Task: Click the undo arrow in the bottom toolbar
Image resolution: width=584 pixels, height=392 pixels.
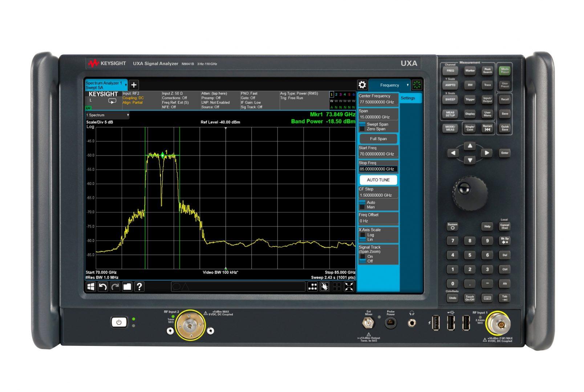Action: point(103,287)
